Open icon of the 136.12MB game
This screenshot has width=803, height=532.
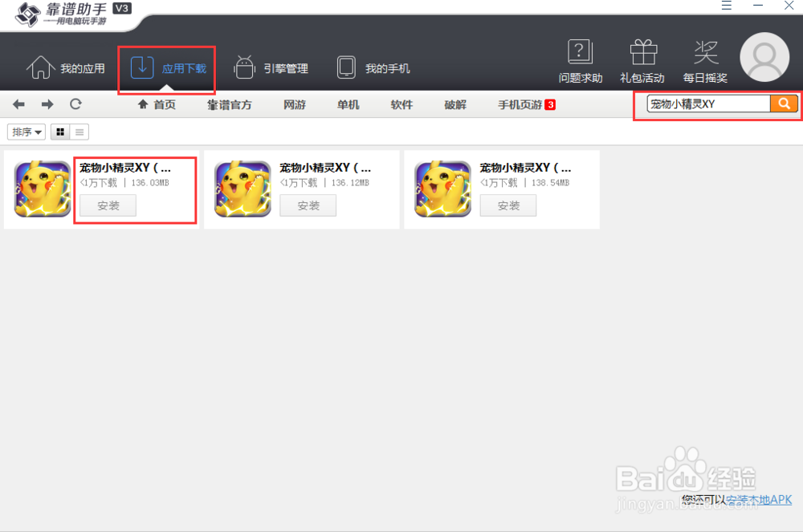[x=243, y=189]
